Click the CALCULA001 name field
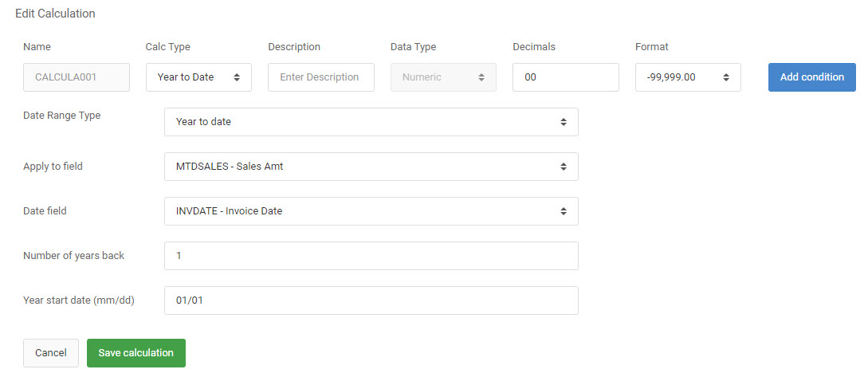The width and height of the screenshot is (868, 381). point(77,77)
